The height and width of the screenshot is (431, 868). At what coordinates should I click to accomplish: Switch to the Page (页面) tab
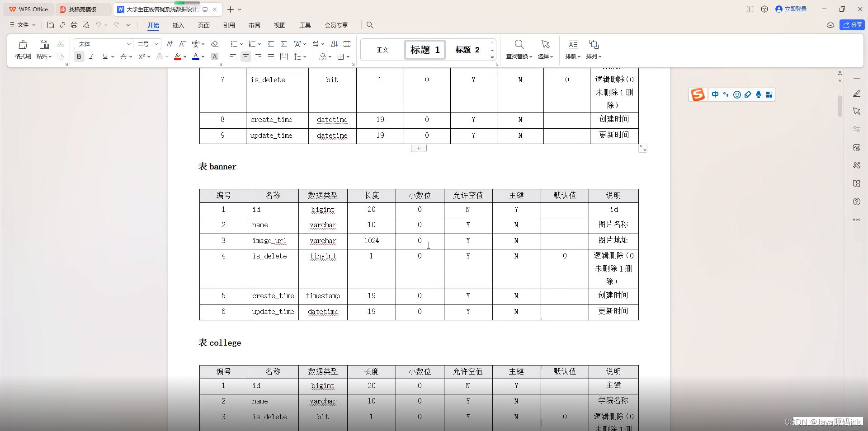[x=203, y=25]
